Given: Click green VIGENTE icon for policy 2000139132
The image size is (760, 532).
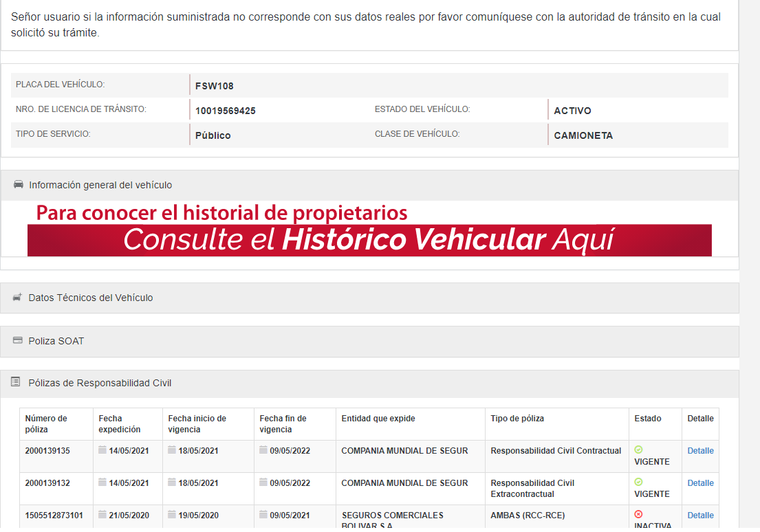Looking at the screenshot, I should point(638,483).
